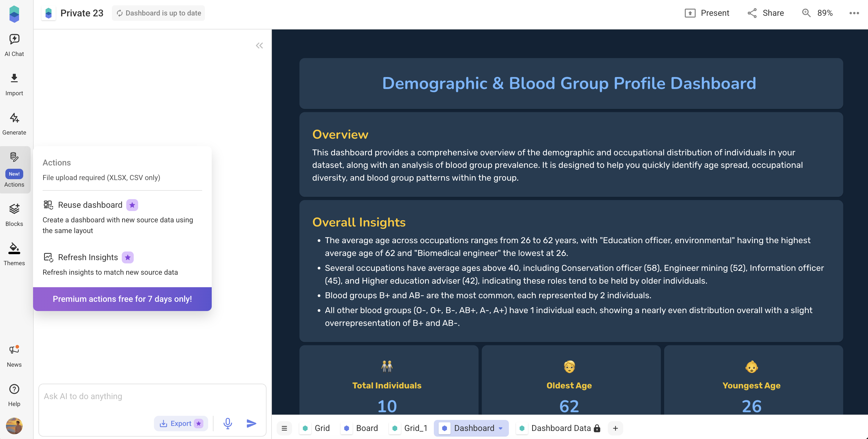Send message with paper plane icon
The width and height of the screenshot is (868, 439).
click(x=251, y=423)
